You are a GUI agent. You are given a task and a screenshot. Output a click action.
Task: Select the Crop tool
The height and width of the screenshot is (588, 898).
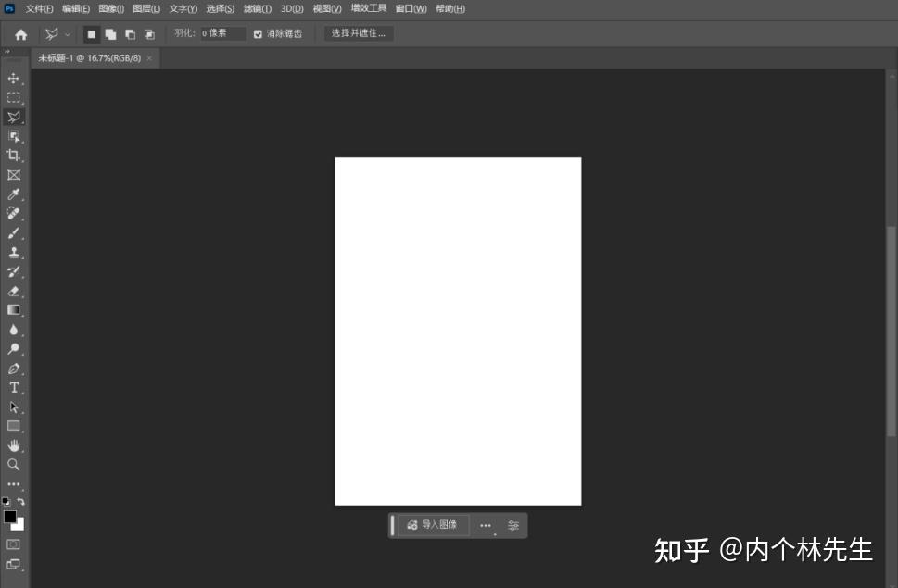pyautogui.click(x=14, y=156)
